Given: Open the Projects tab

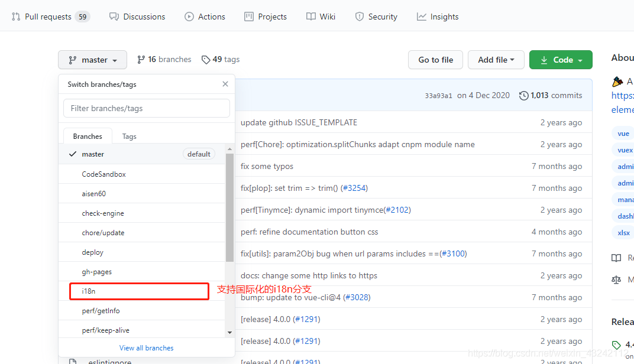Looking at the screenshot, I should pyautogui.click(x=266, y=17).
